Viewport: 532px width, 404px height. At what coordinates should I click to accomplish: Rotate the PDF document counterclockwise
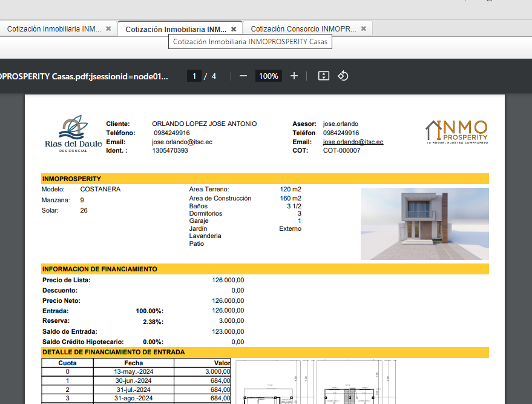coord(343,76)
